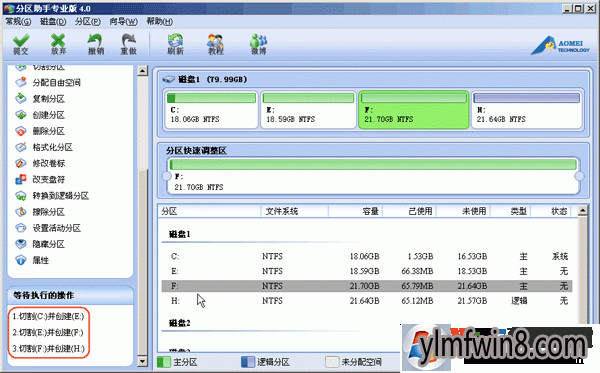Click the 容量 column header

point(355,211)
